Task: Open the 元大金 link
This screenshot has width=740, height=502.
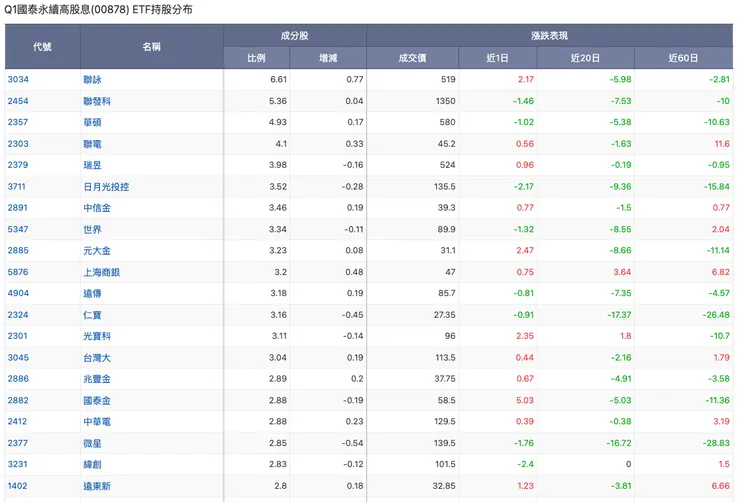Action: [97, 251]
